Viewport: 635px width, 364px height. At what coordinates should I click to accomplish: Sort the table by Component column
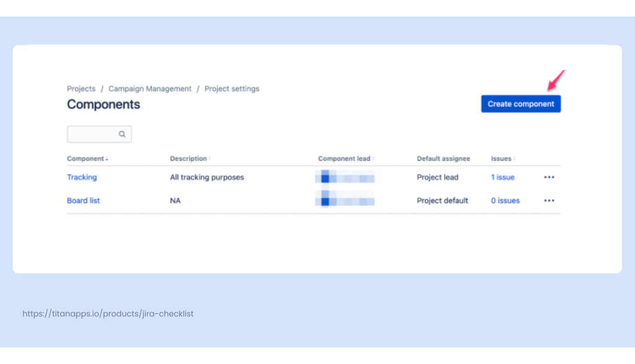85,158
